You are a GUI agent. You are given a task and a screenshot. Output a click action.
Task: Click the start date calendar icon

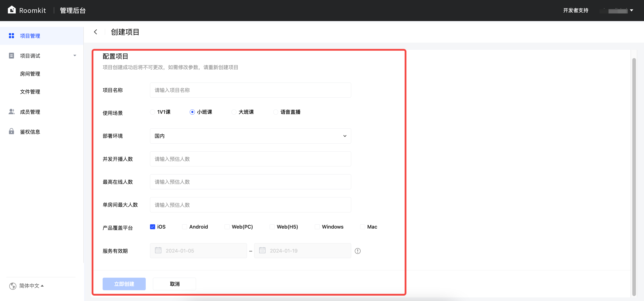pos(158,250)
